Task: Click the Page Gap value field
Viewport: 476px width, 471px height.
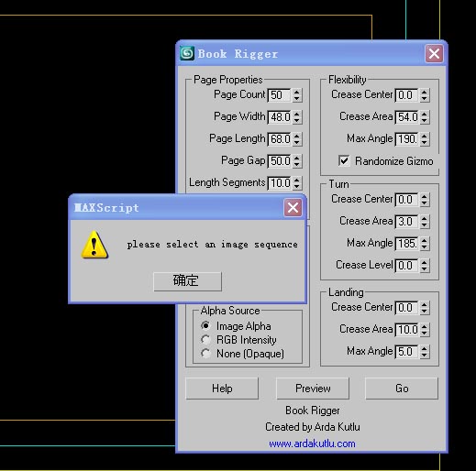Action: point(279,161)
